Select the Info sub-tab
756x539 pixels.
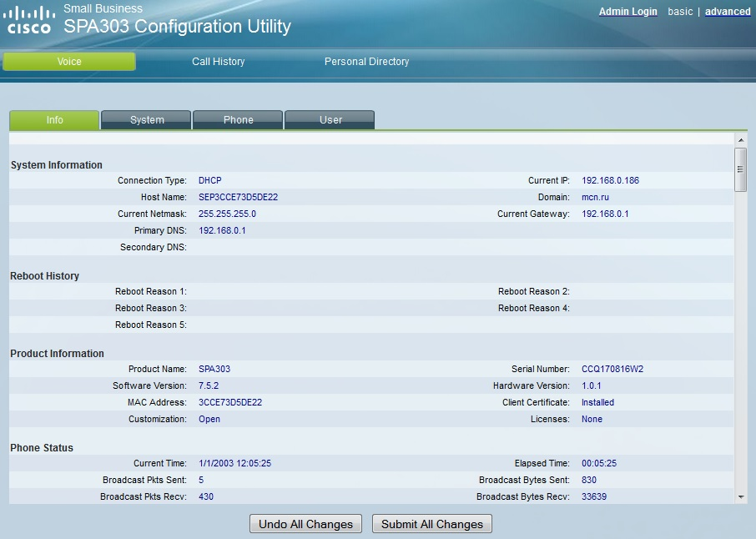tap(54, 120)
